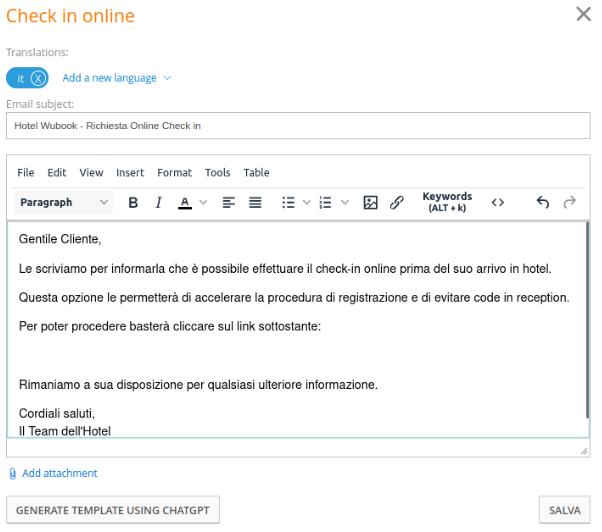The image size is (602, 532).
Task: Click the paperclip attachment icon
Action: click(12, 473)
